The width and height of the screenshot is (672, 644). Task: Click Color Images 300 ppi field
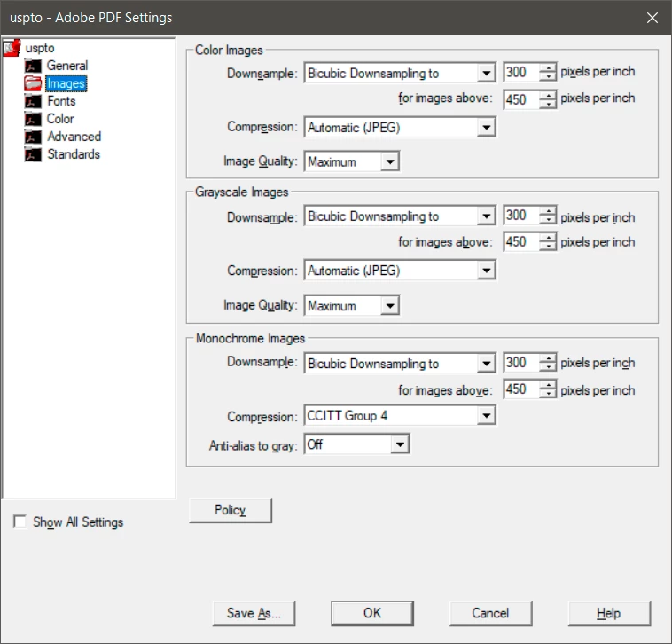(x=521, y=72)
